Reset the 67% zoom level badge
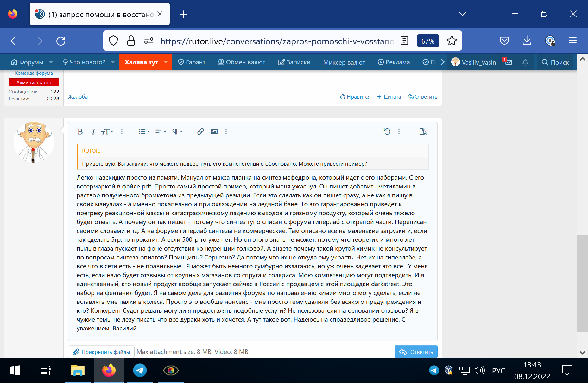The image size is (588, 383). [428, 41]
